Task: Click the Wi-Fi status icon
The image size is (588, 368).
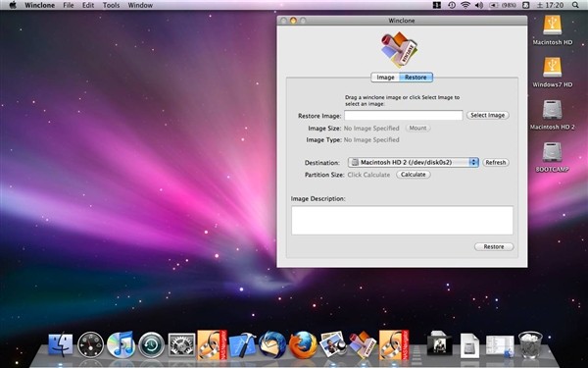Action: click(465, 5)
